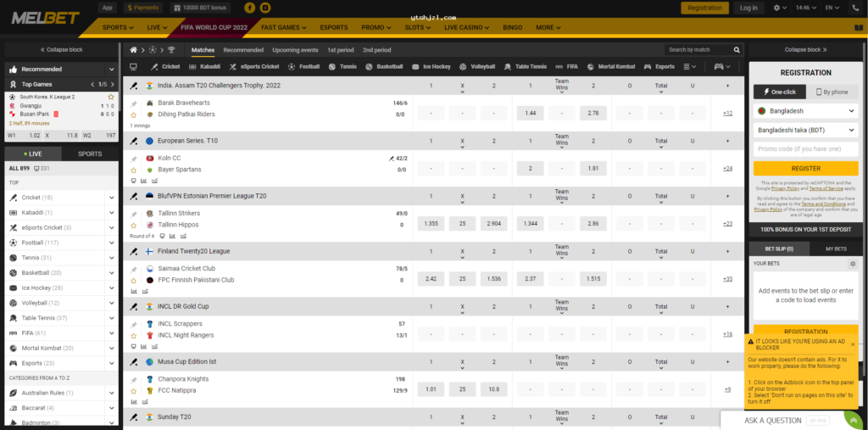Filter by Mortal Kombat in sports bar

[x=610, y=66]
